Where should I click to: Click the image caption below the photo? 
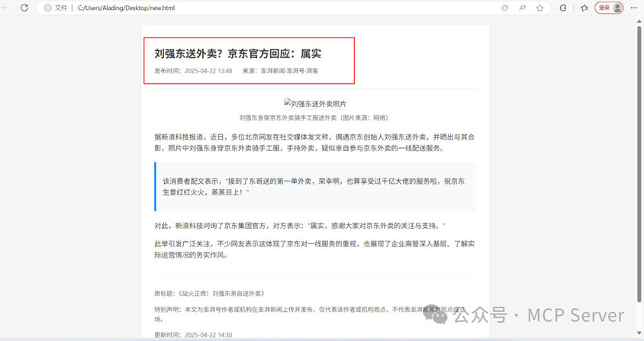click(x=314, y=118)
